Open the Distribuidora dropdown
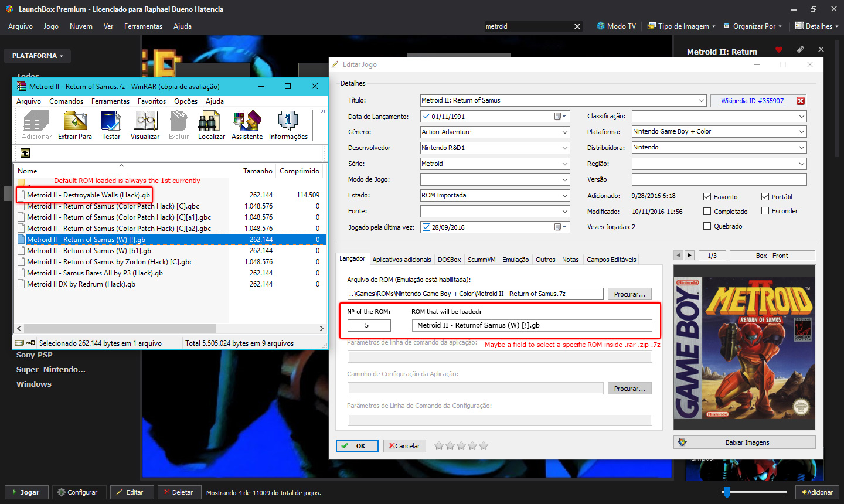Image resolution: width=844 pixels, height=504 pixels. tap(802, 148)
